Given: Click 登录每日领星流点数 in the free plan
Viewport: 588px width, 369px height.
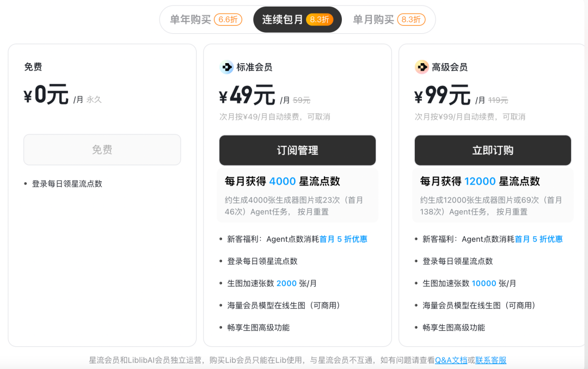Looking at the screenshot, I should (67, 184).
